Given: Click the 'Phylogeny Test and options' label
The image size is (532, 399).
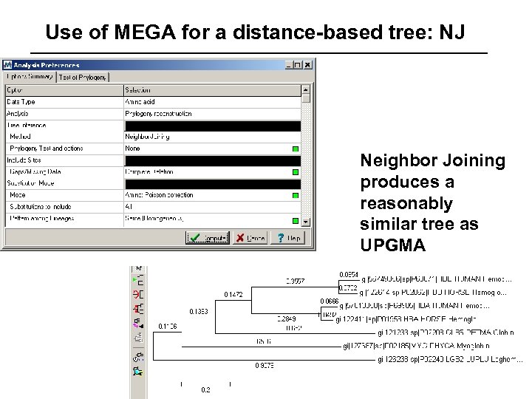Looking at the screenshot, I should pos(47,149).
